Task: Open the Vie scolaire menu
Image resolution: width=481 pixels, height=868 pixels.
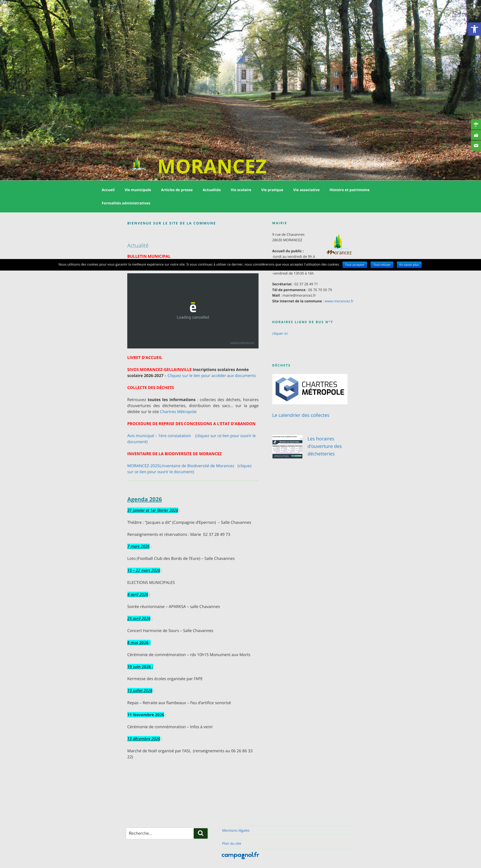Action: coord(241,190)
